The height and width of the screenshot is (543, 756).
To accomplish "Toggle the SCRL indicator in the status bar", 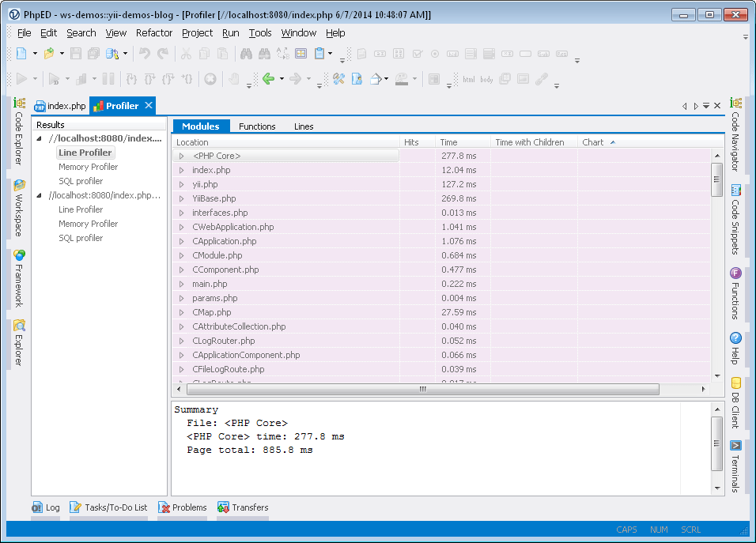I will pos(690,530).
